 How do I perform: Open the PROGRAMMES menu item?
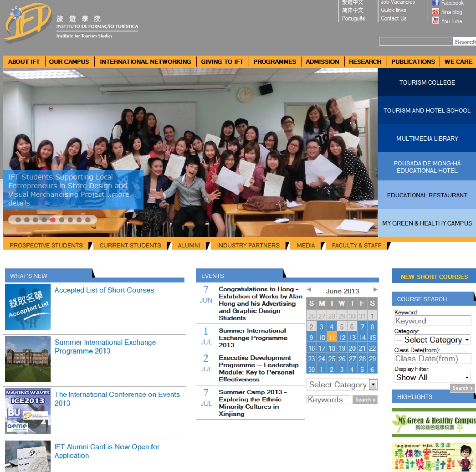(274, 62)
